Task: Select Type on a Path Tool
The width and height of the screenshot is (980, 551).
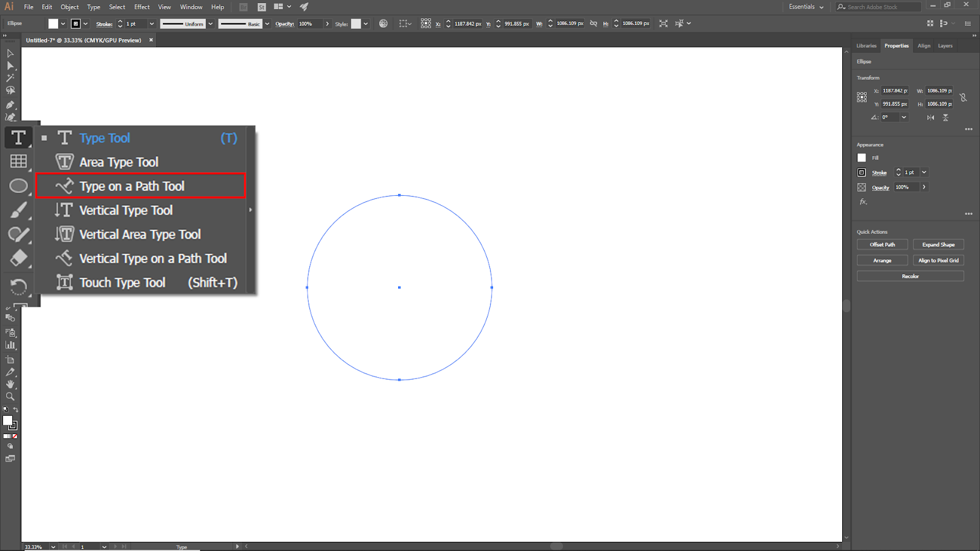Action: [132, 186]
